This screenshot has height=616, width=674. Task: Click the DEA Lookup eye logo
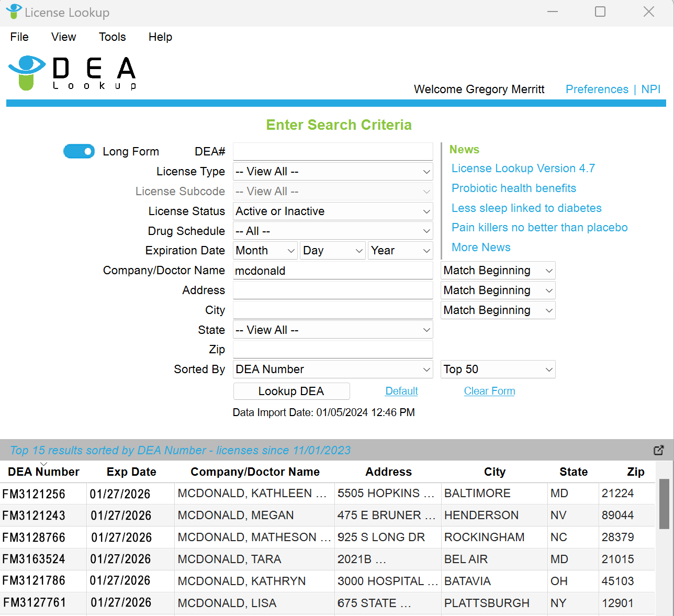[x=27, y=72]
